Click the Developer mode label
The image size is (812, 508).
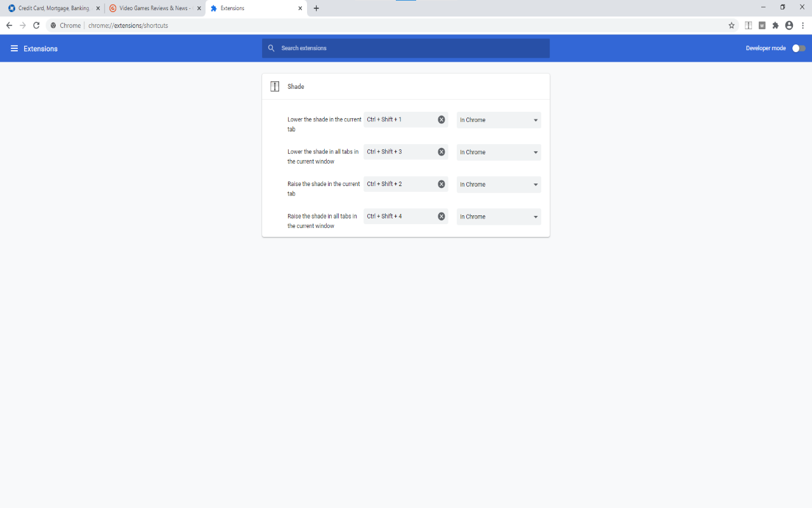click(766, 48)
